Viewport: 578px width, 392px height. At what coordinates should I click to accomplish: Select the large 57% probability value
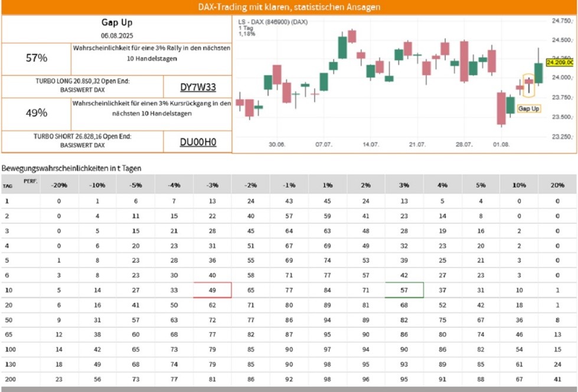[x=37, y=58]
